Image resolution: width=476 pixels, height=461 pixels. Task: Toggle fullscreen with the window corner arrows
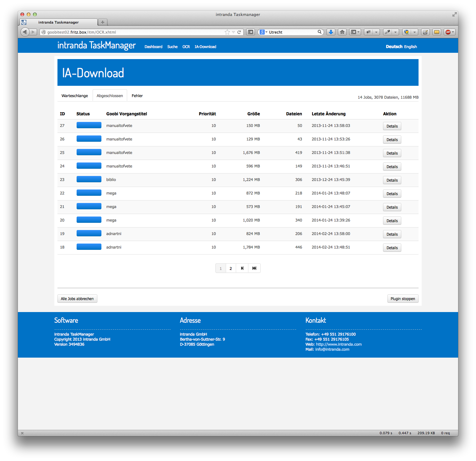454,14
